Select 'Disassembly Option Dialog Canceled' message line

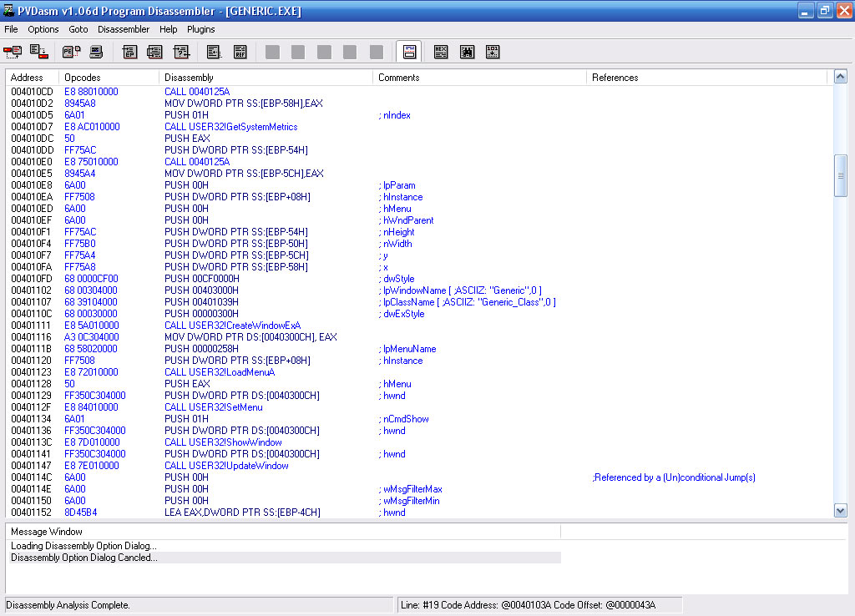tap(83, 558)
